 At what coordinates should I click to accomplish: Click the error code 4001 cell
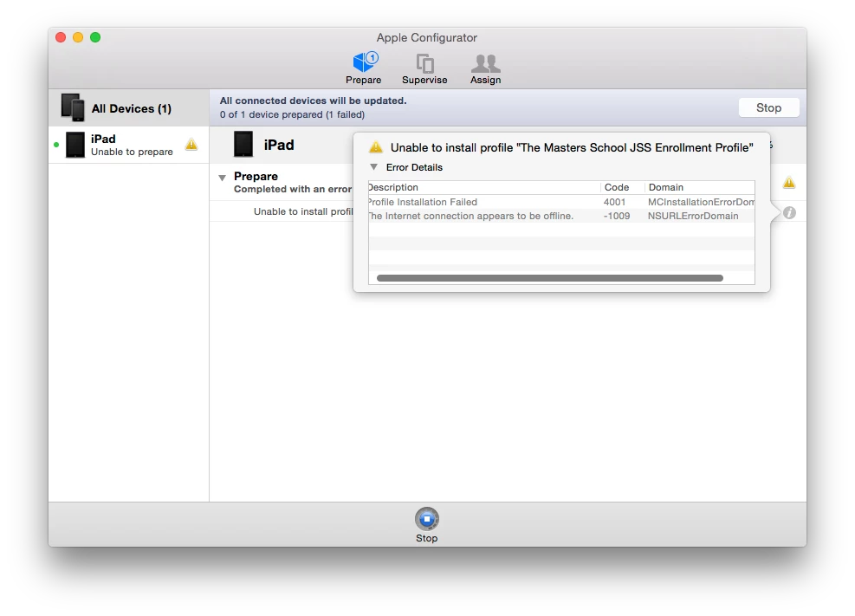(x=614, y=202)
